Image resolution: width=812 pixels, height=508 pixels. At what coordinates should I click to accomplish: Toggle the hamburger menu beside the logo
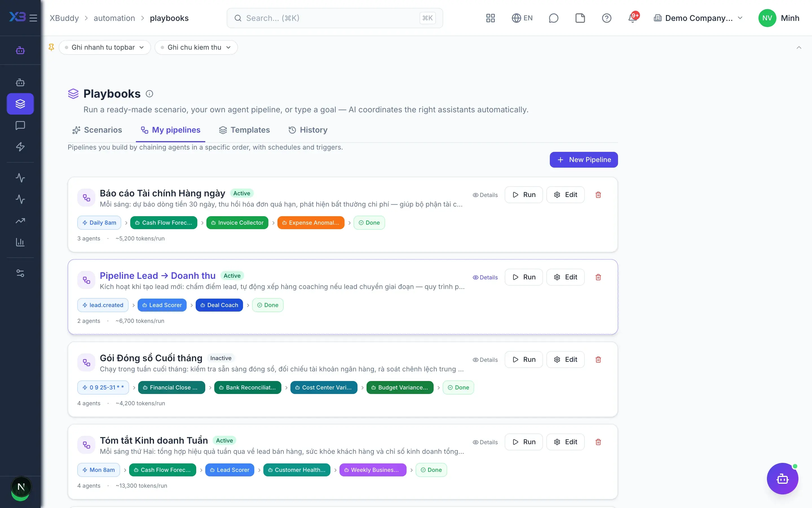point(33,18)
